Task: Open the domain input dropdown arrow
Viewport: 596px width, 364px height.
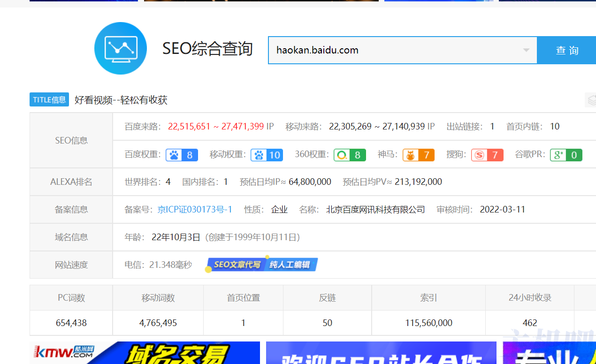Action: (526, 50)
